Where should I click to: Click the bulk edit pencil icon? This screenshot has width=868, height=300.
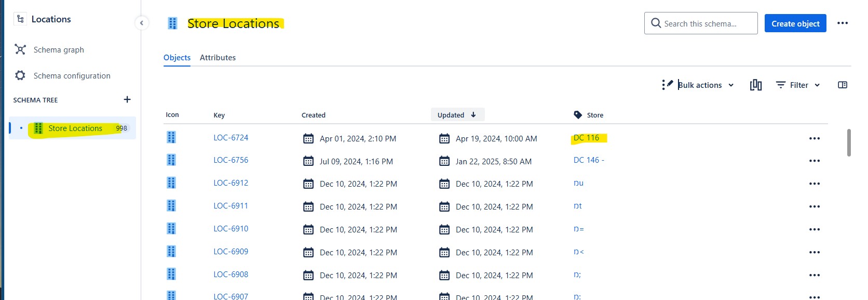668,84
